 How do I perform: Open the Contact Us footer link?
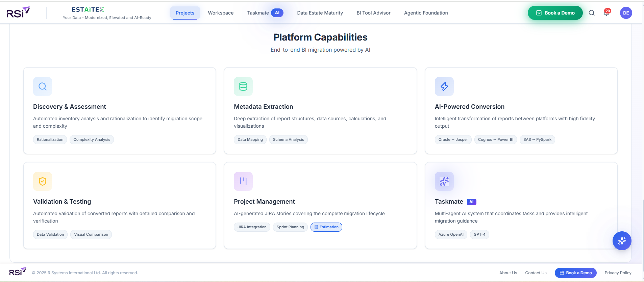click(x=536, y=273)
